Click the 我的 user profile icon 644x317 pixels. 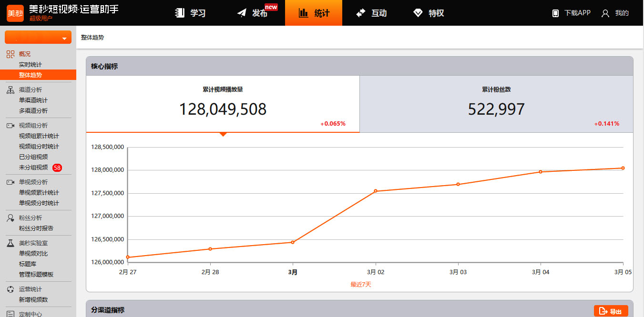pyautogui.click(x=605, y=13)
